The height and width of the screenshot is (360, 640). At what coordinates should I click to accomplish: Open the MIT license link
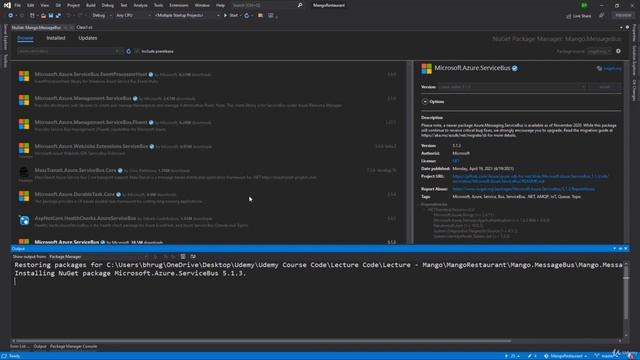(456, 161)
